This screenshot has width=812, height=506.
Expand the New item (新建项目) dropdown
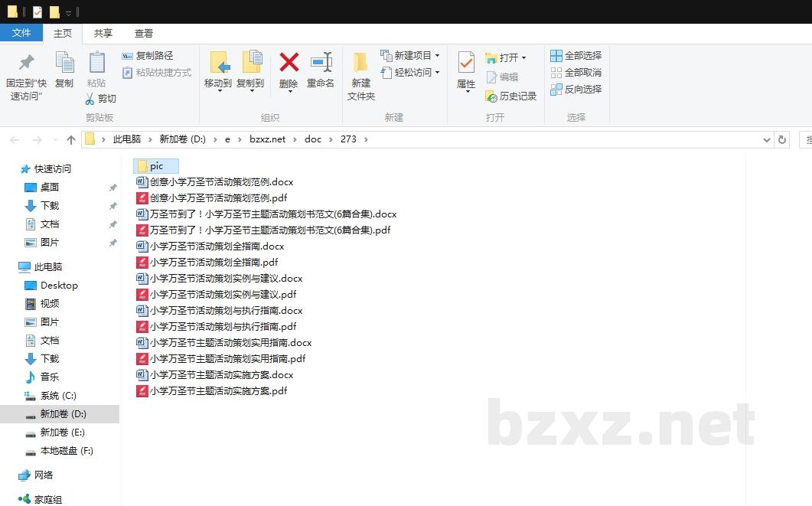coord(437,56)
